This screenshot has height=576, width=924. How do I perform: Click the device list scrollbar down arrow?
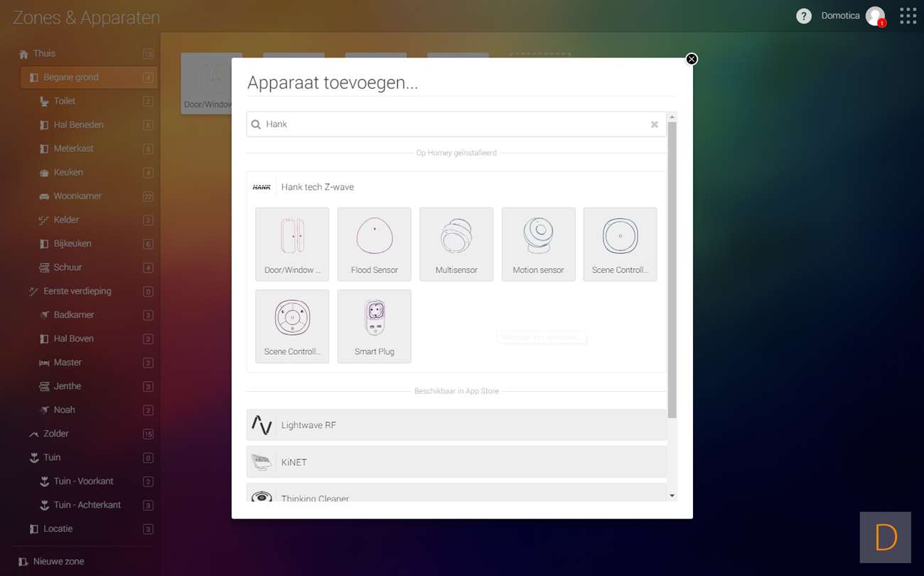pos(672,496)
